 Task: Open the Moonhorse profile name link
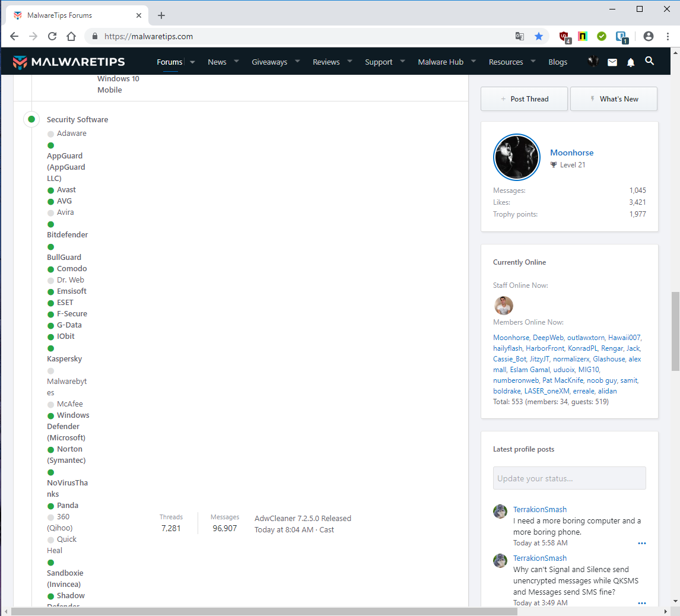pos(571,153)
